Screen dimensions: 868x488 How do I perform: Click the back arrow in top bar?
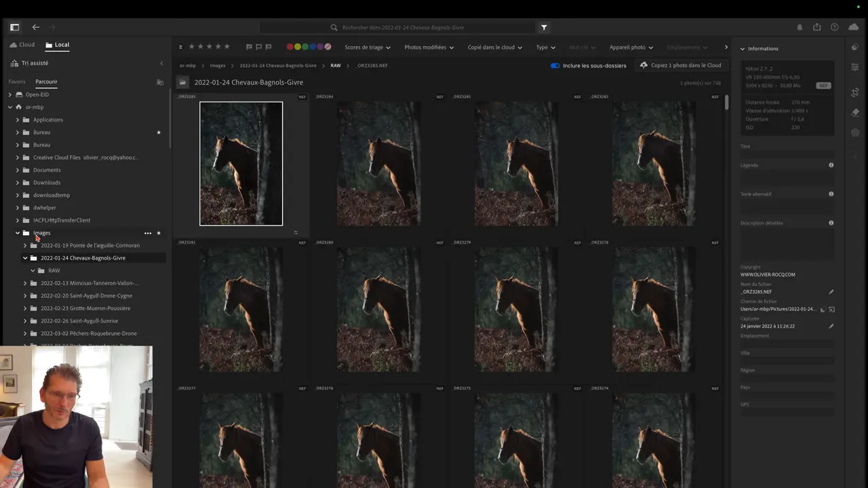(36, 27)
